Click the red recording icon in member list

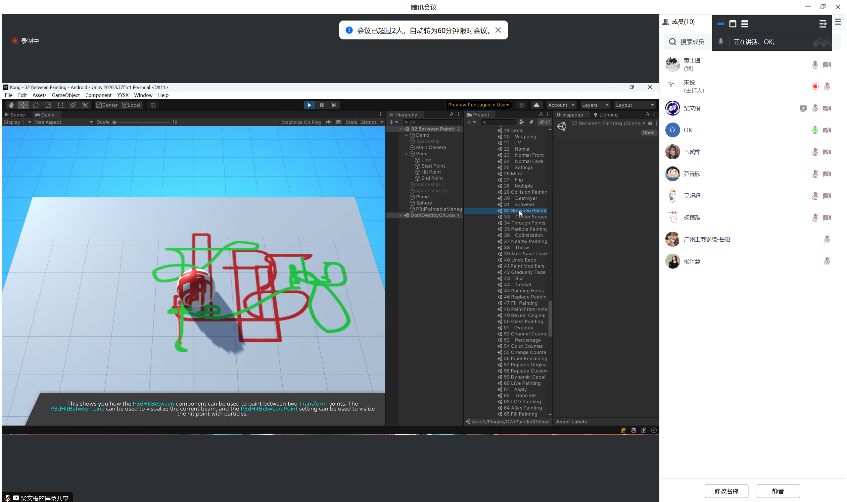[815, 86]
